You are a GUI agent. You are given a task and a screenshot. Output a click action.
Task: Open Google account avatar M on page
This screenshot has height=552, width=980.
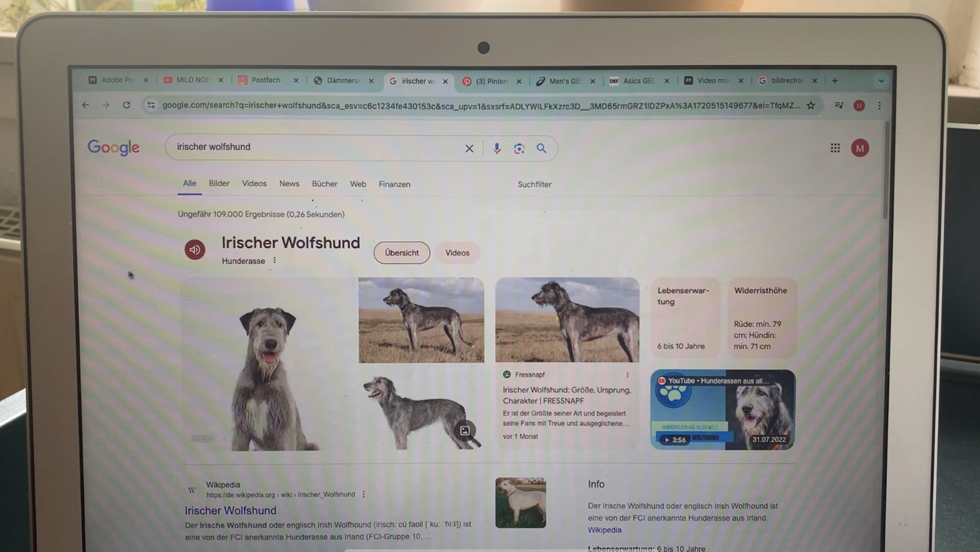coord(860,148)
